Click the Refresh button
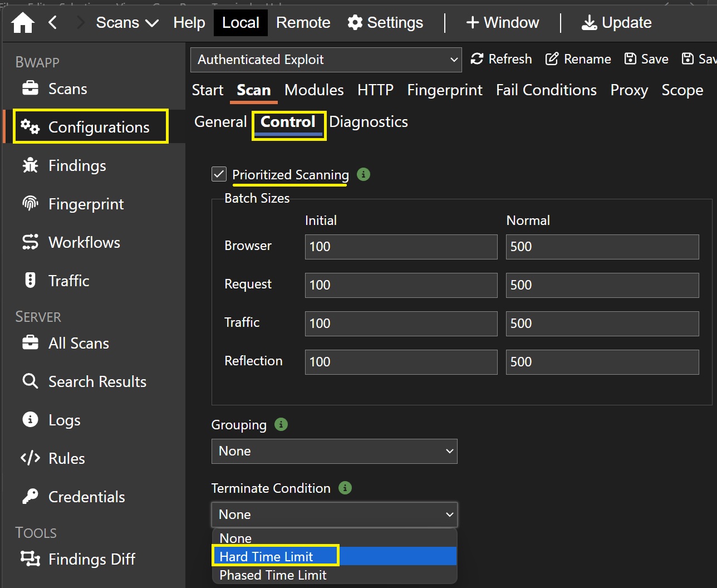Screen dimensions: 717x588 [501, 59]
